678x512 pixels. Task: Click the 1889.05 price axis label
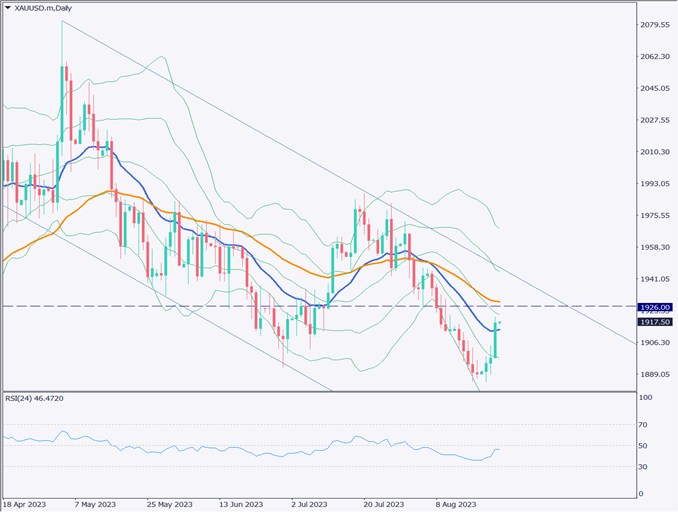tap(653, 374)
